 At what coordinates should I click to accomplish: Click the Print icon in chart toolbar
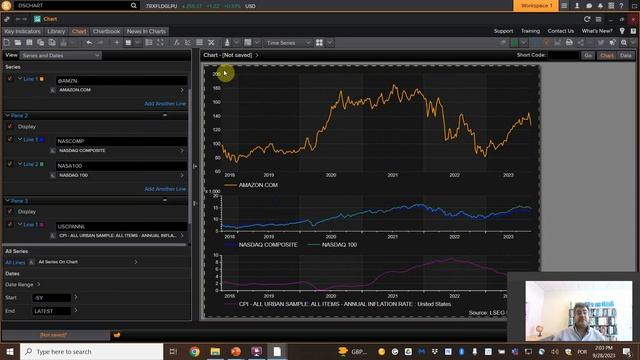point(569,42)
